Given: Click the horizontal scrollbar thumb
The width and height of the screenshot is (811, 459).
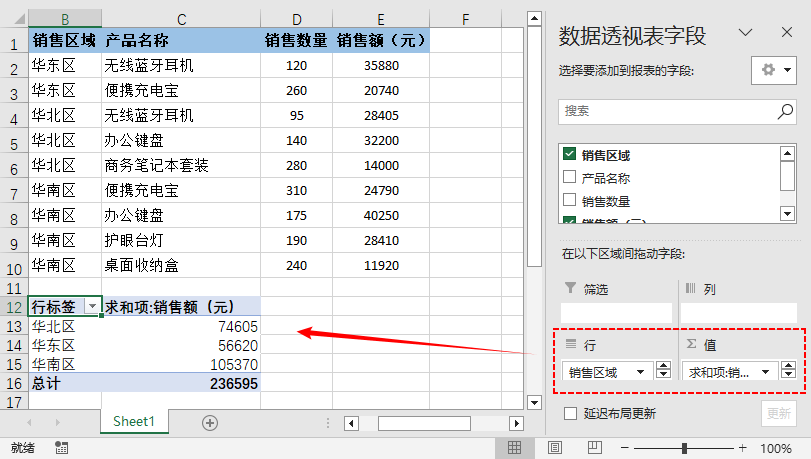Looking at the screenshot, I should [x=424, y=423].
